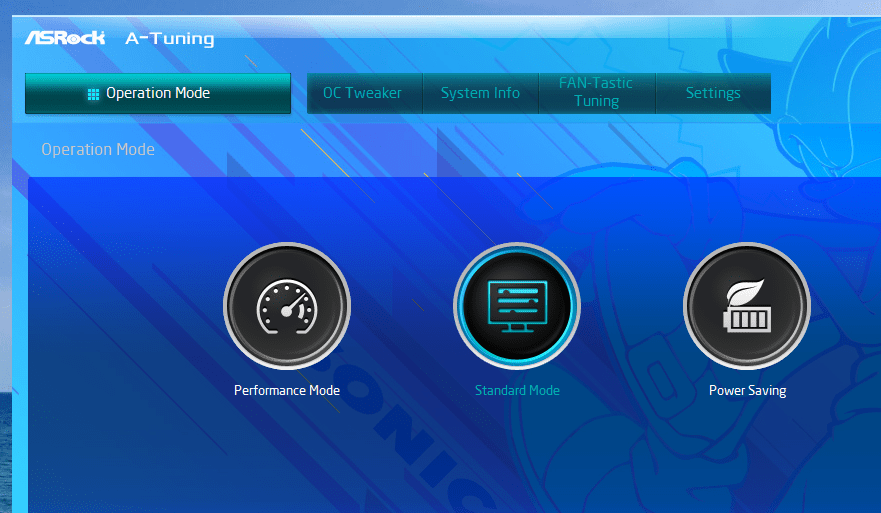Select the Performance Mode speedometer icon
This screenshot has width=881, height=513.
287,306
